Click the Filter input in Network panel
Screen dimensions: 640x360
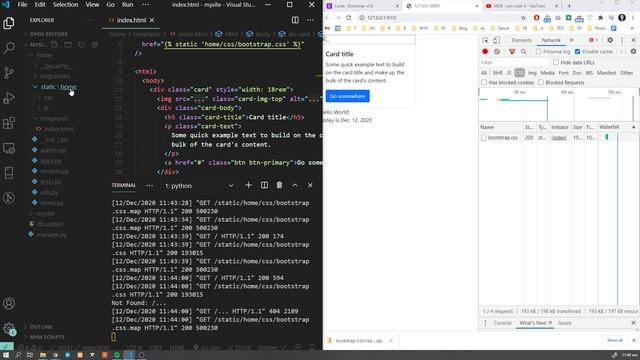(514, 62)
